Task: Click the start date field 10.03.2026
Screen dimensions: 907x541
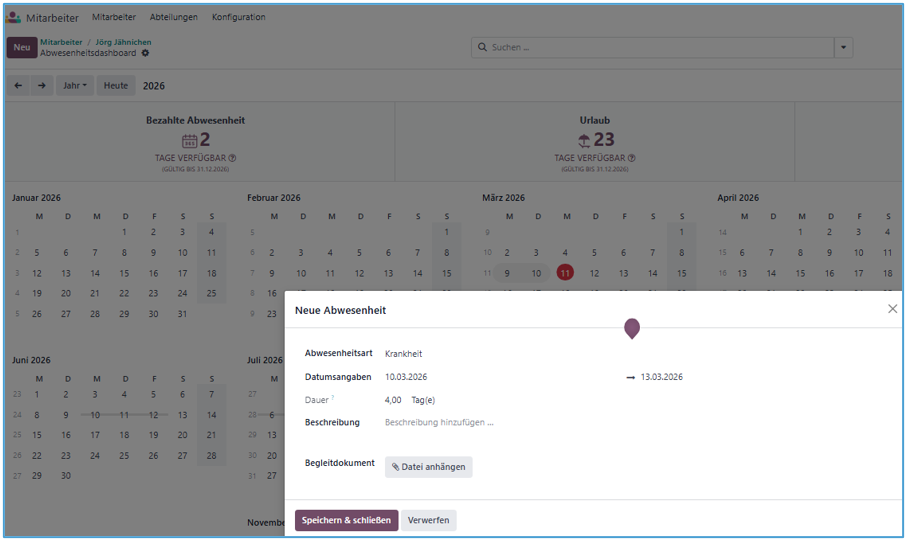Action: click(x=406, y=377)
